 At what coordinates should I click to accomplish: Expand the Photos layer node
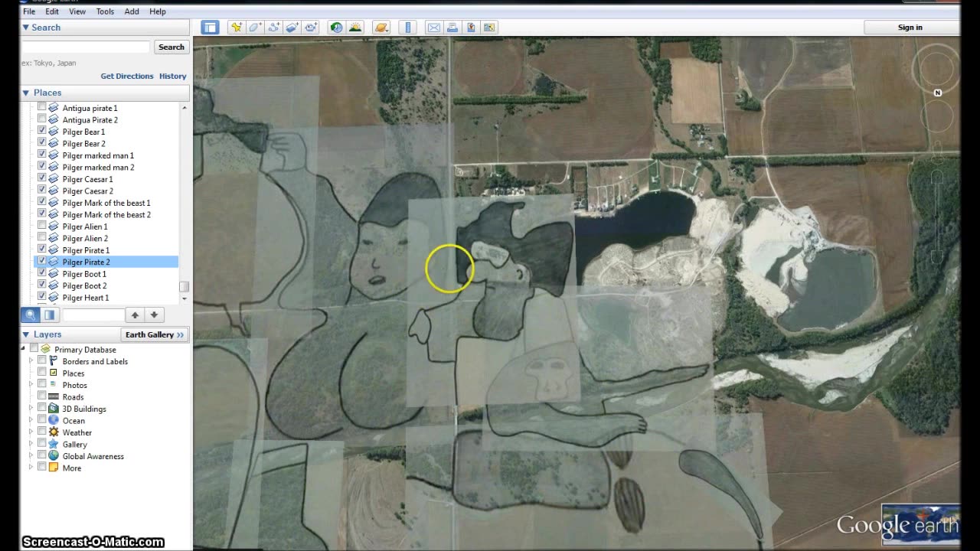tap(31, 385)
